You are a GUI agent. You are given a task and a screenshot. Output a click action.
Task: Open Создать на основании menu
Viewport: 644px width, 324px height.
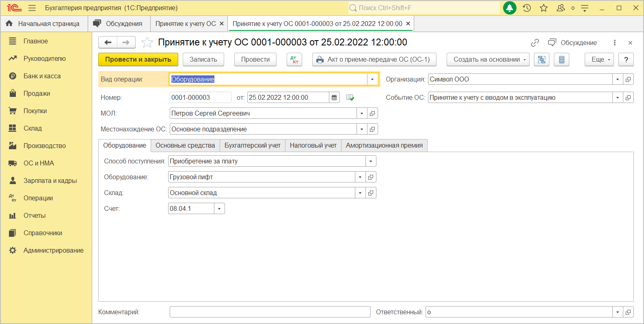(x=488, y=60)
